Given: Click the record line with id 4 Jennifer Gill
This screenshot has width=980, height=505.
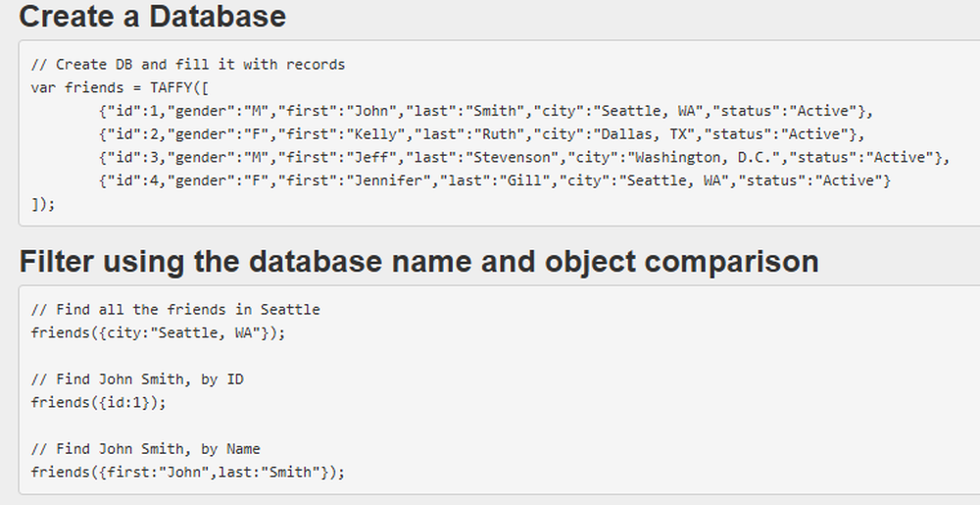Looking at the screenshot, I should click(495, 180).
